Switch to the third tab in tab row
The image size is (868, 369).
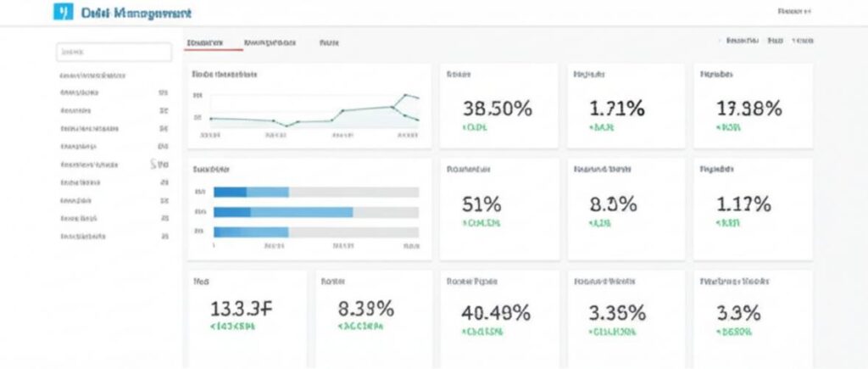coord(329,42)
